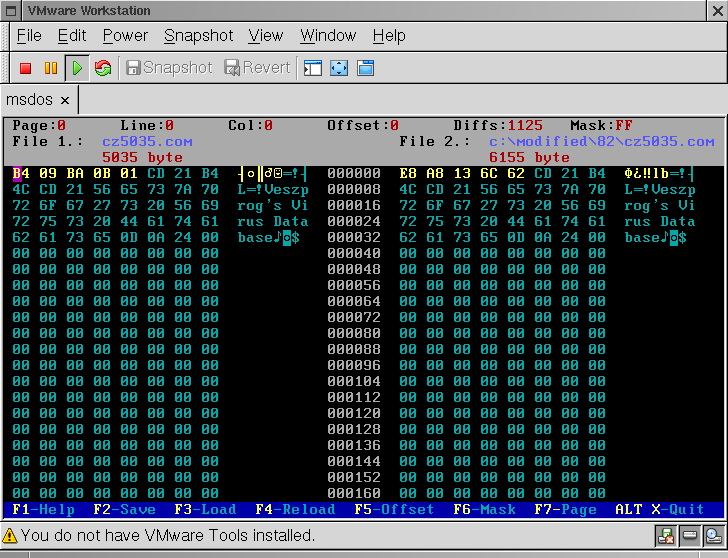
Task: Open the Help menu
Action: (389, 36)
